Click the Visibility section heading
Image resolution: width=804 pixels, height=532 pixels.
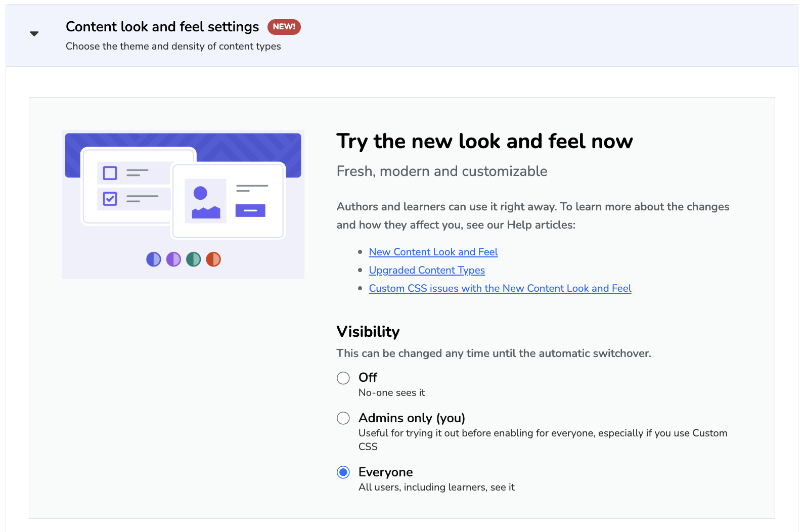click(x=368, y=332)
